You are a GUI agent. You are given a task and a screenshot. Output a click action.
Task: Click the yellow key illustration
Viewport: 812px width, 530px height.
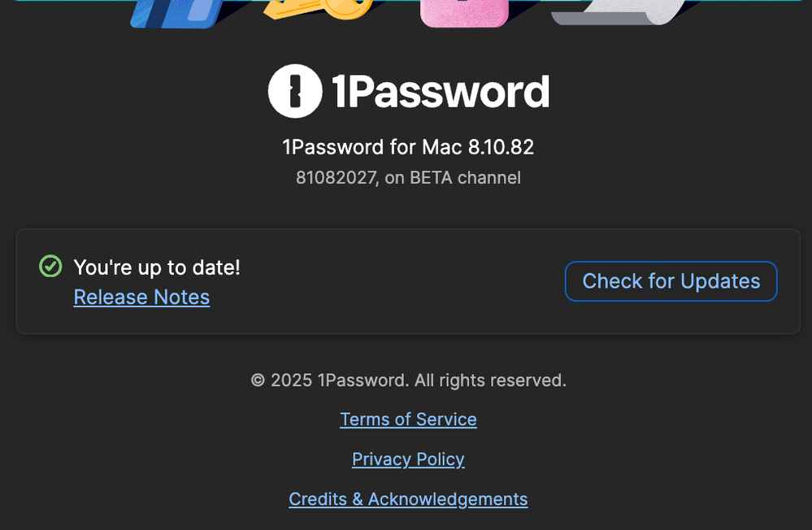coord(317,11)
